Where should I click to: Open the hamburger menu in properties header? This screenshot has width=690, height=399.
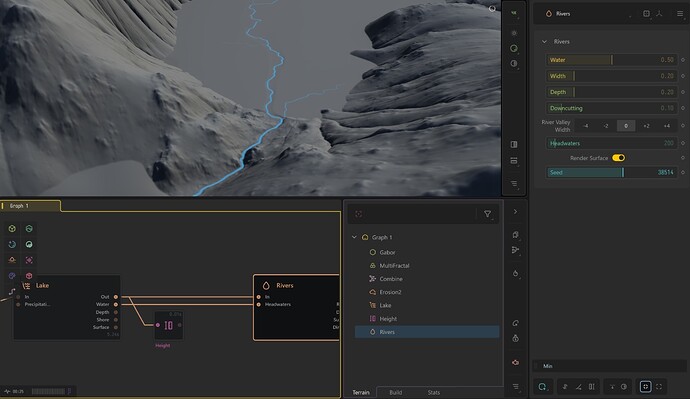click(680, 14)
